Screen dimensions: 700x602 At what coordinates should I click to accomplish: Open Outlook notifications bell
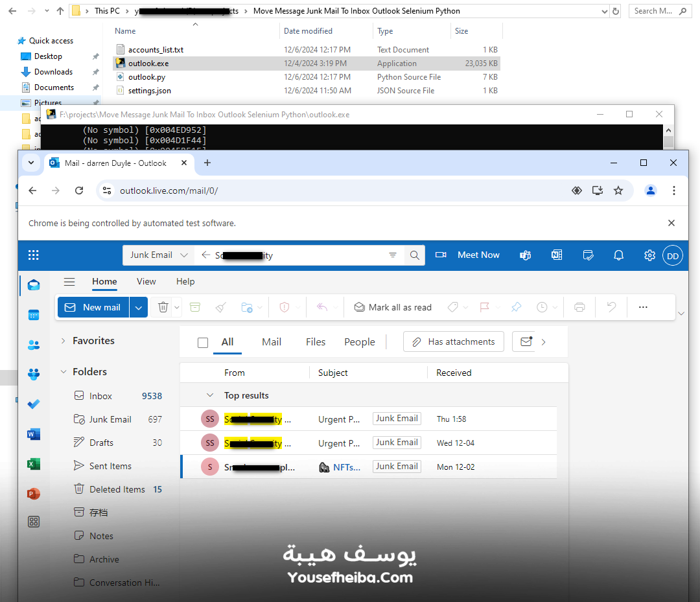618,255
